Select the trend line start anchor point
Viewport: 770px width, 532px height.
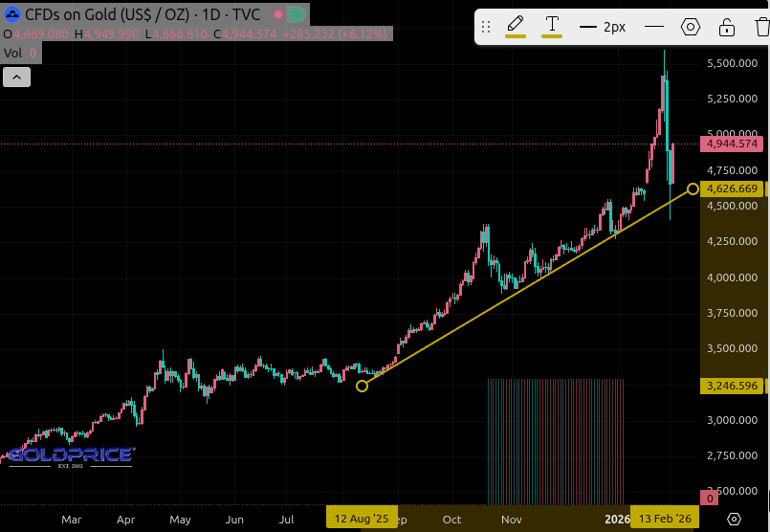(x=362, y=386)
